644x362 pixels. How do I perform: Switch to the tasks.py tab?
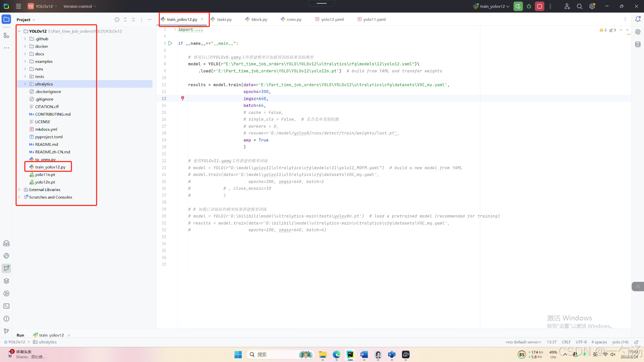[x=224, y=19]
